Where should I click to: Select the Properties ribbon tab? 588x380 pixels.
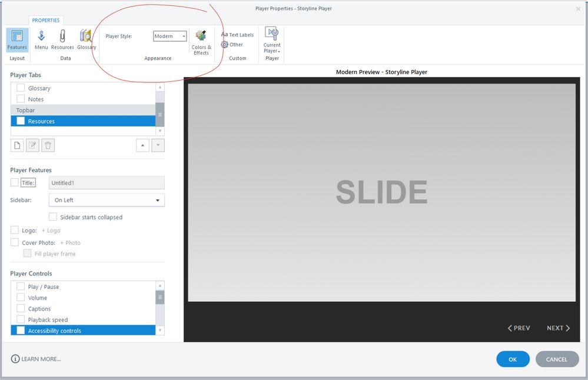coord(46,21)
